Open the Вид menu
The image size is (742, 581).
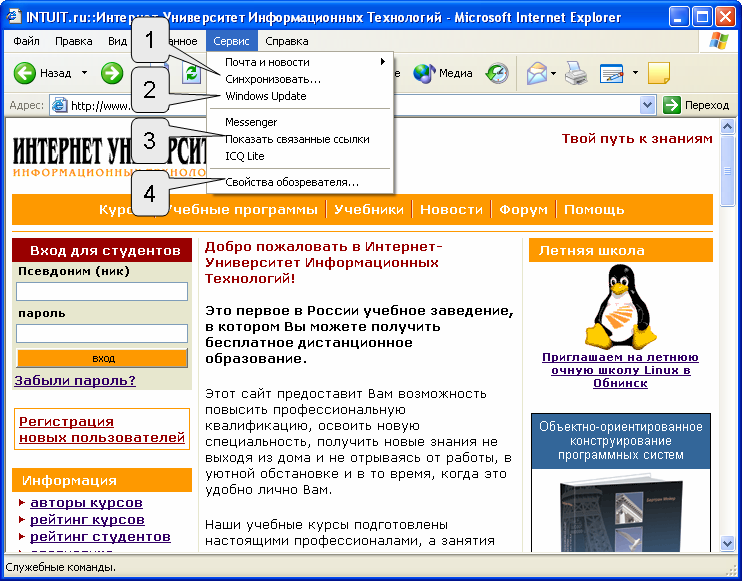click(x=117, y=41)
